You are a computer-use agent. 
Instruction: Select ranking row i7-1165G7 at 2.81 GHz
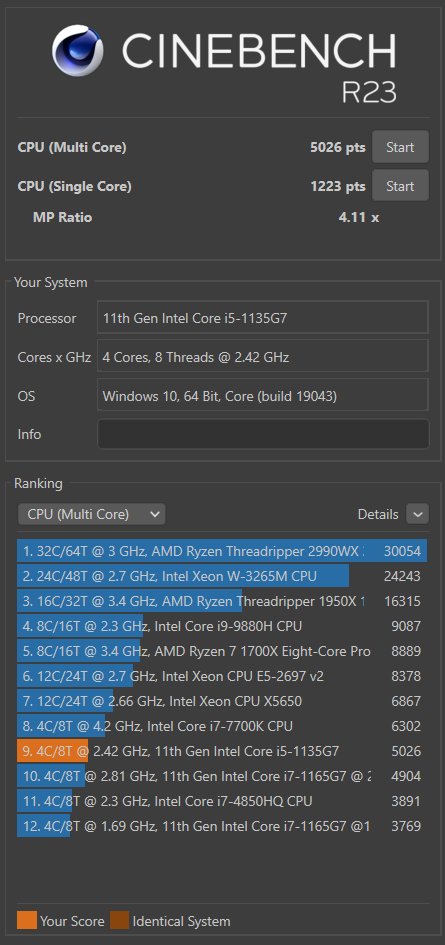(222, 776)
